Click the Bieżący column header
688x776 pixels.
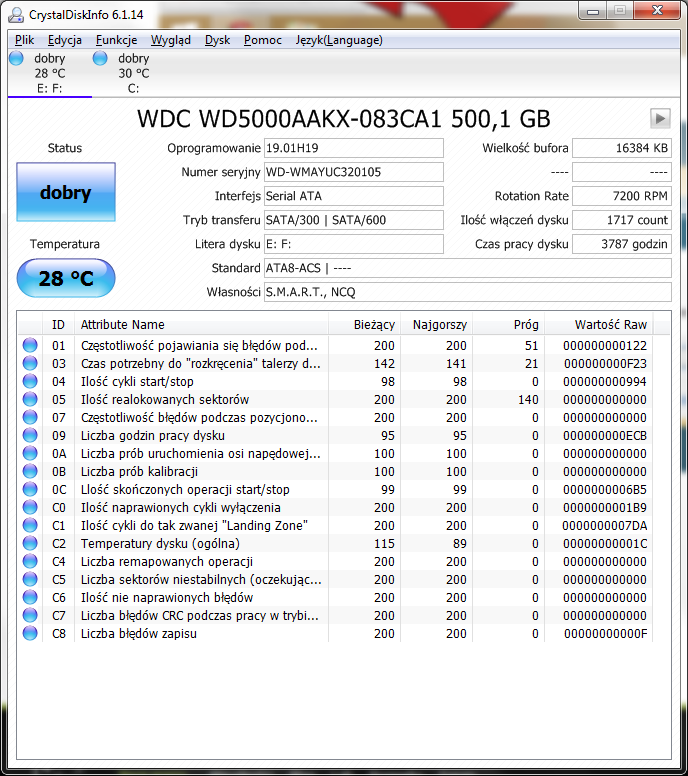pyautogui.click(x=364, y=325)
